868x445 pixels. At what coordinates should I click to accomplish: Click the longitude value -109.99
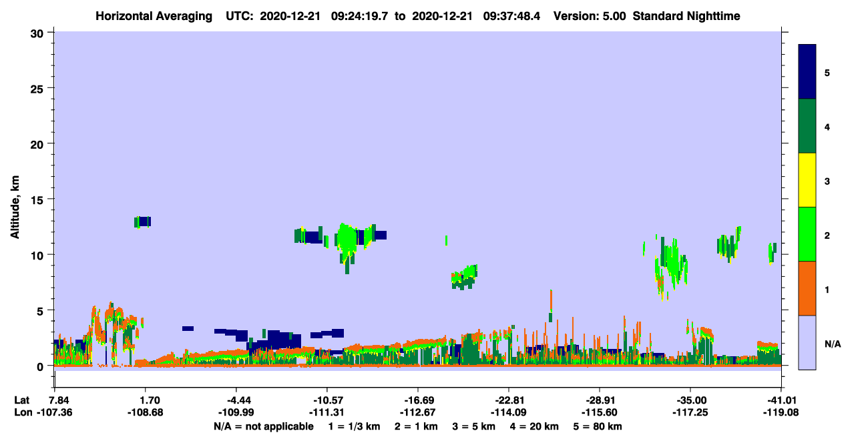[x=236, y=412]
